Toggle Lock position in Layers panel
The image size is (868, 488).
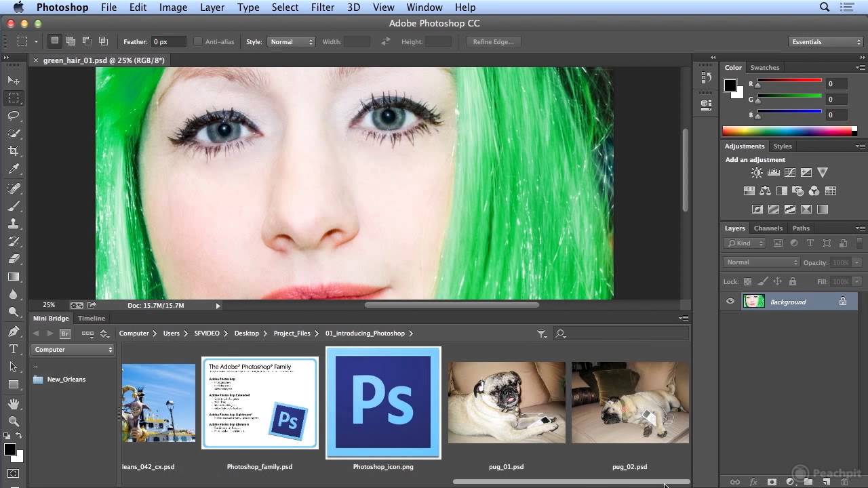point(778,281)
